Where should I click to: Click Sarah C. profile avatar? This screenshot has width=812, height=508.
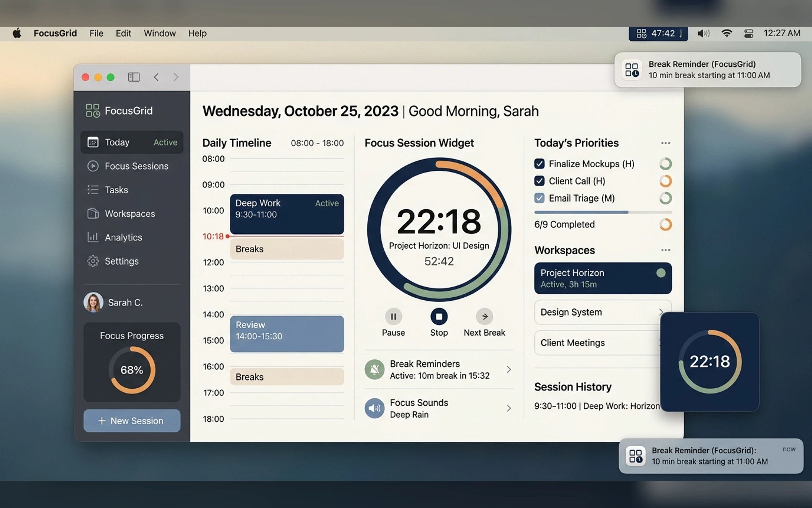click(x=93, y=302)
